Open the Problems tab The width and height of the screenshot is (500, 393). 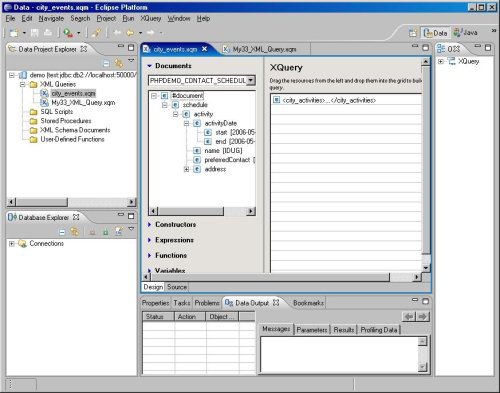(x=207, y=303)
